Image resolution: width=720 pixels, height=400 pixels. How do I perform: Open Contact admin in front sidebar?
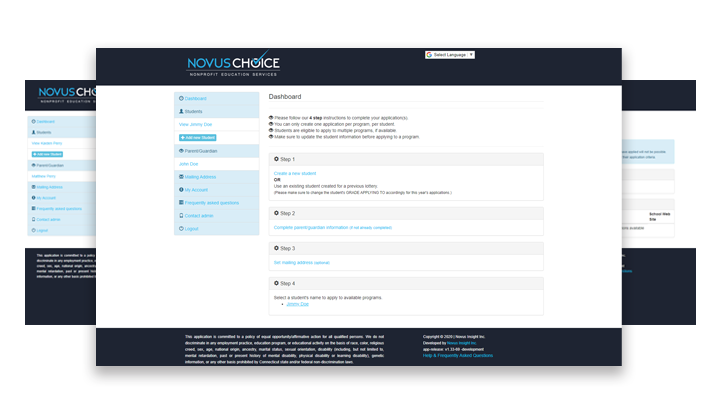[x=216, y=215]
